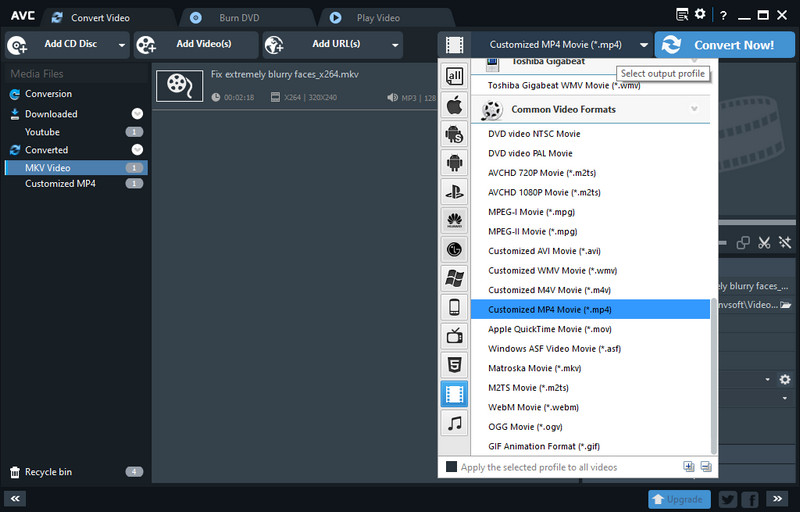Click the Facebook share icon

(751, 499)
